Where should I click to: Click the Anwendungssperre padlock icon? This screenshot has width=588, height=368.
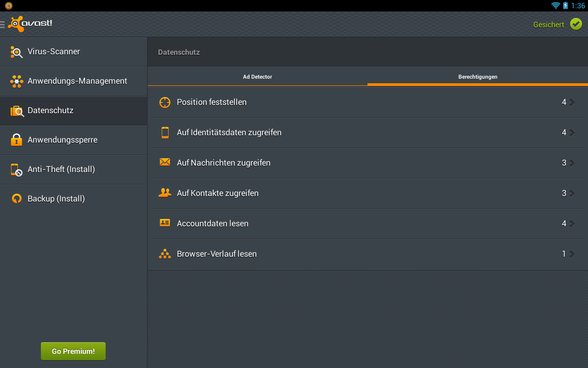pos(17,140)
